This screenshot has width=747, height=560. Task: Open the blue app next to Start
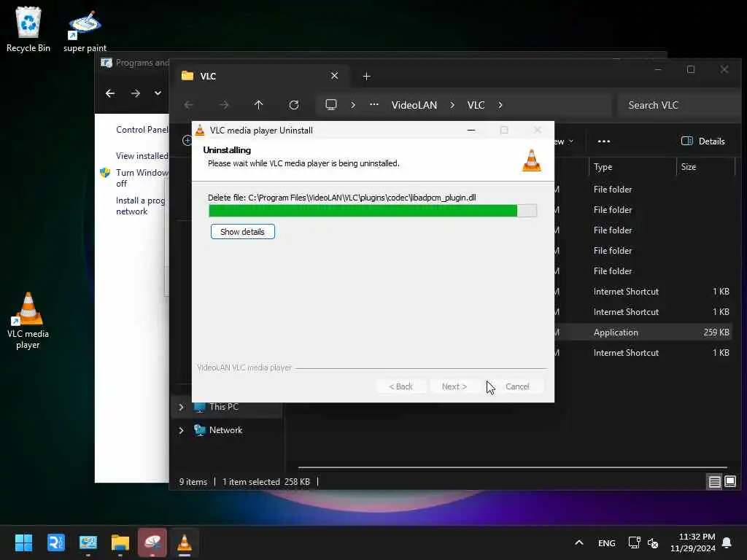tap(55, 542)
